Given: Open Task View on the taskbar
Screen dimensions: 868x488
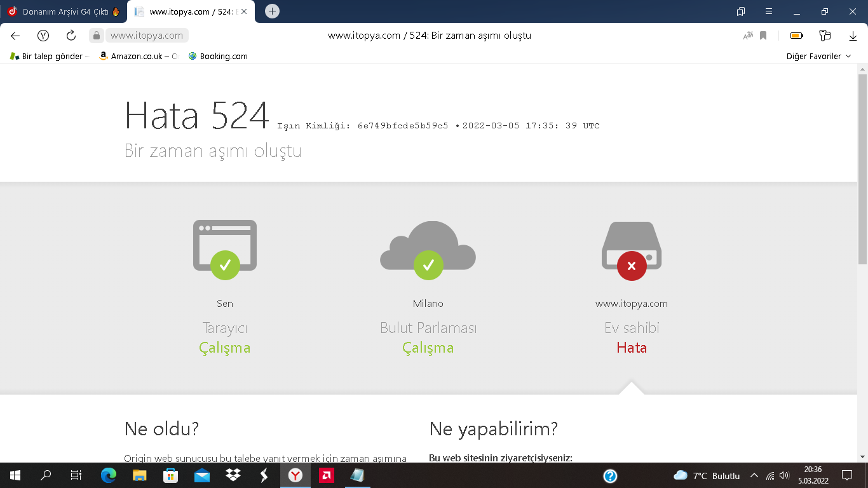Looking at the screenshot, I should tap(76, 475).
